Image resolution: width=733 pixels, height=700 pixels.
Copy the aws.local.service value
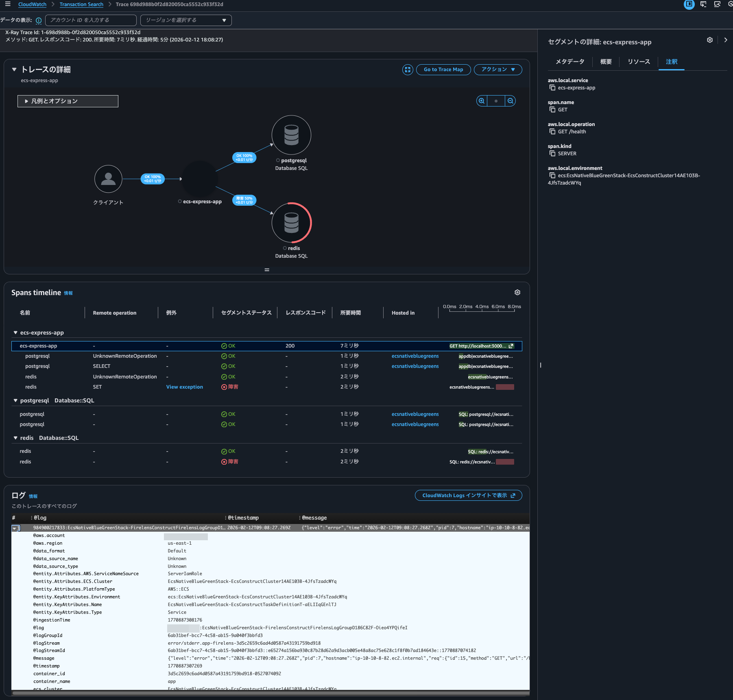552,88
